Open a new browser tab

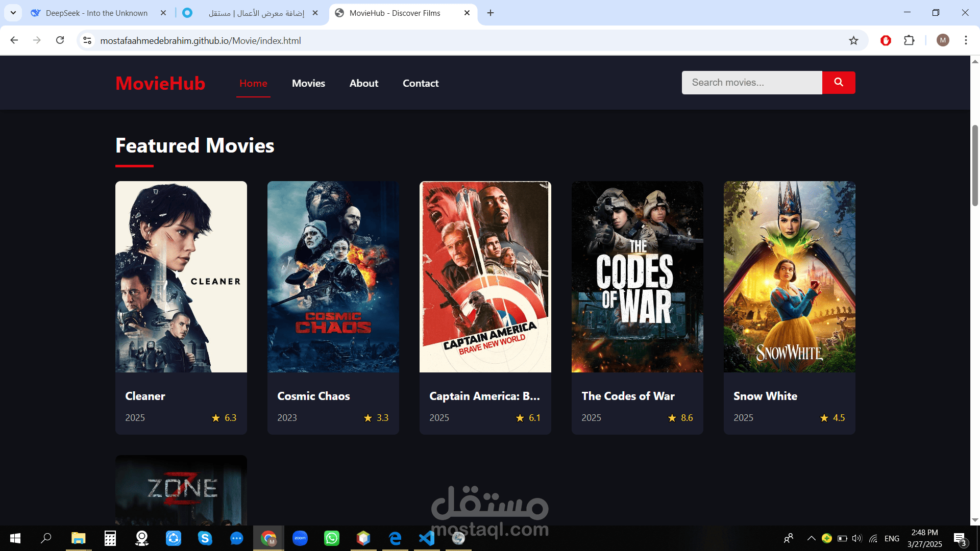pyautogui.click(x=491, y=13)
